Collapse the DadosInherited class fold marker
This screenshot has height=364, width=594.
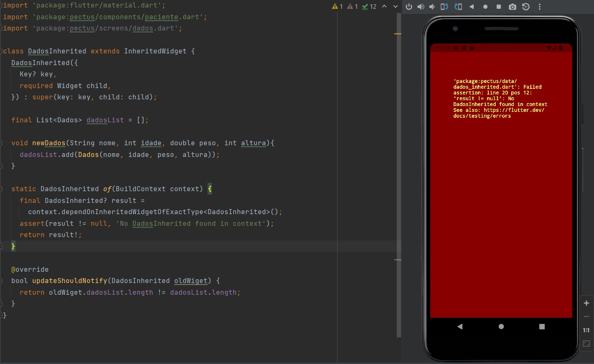pyautogui.click(x=2, y=51)
